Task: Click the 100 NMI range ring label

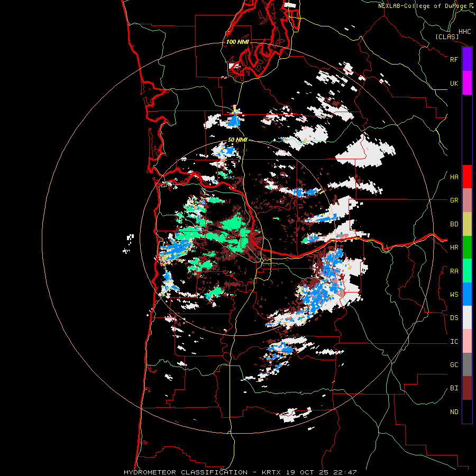Action: [x=237, y=42]
